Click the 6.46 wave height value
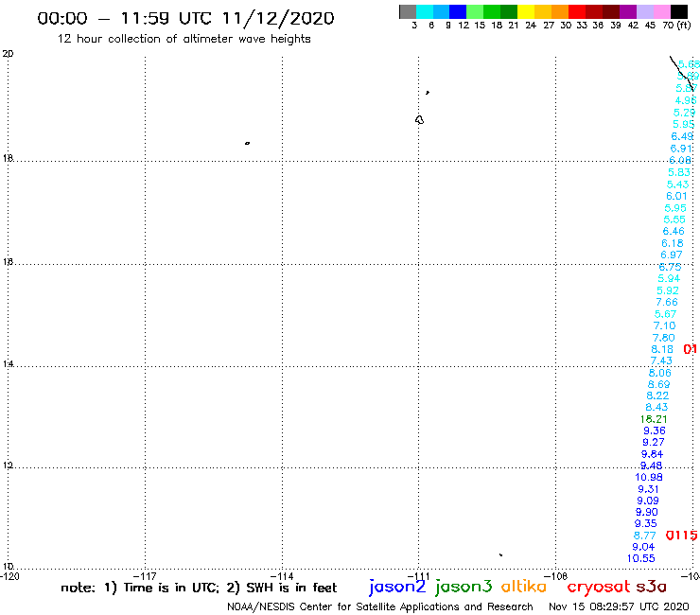This screenshot has width=700, height=615. pos(674,232)
